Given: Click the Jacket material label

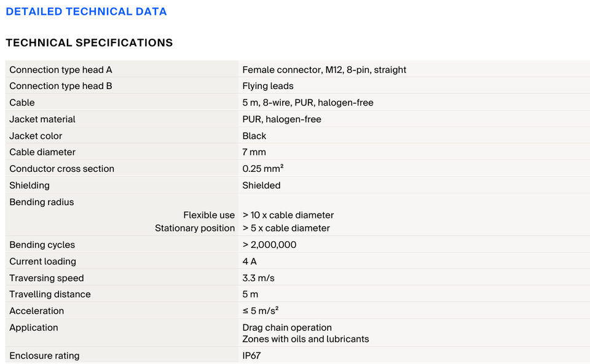Looking at the screenshot, I should coord(42,119).
